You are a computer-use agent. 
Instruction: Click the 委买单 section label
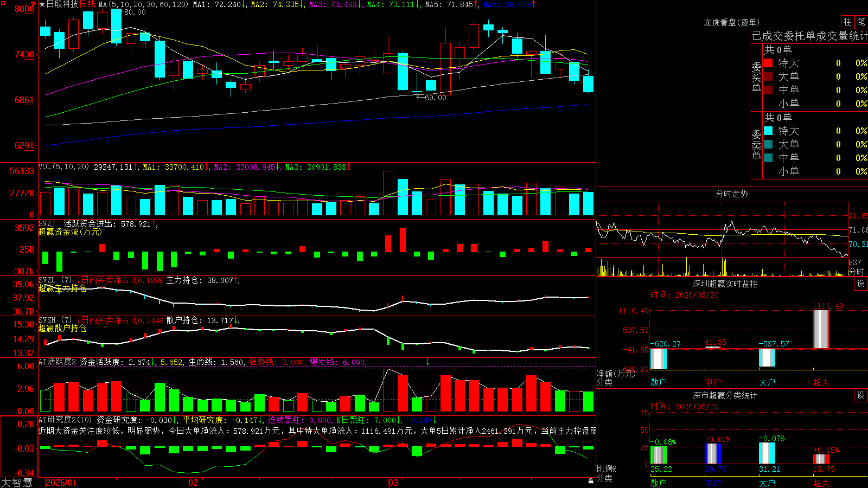click(x=756, y=77)
